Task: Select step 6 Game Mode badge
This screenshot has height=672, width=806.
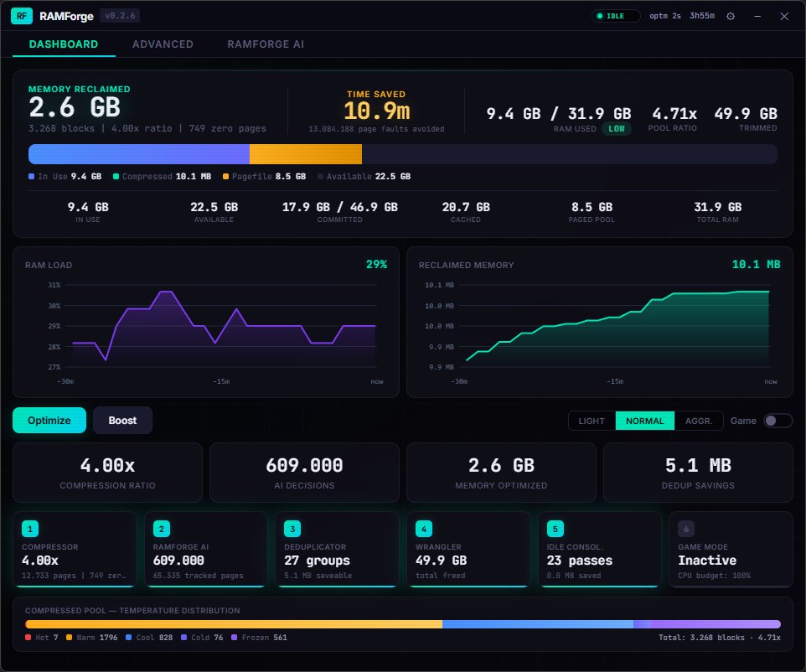Action: (686, 529)
